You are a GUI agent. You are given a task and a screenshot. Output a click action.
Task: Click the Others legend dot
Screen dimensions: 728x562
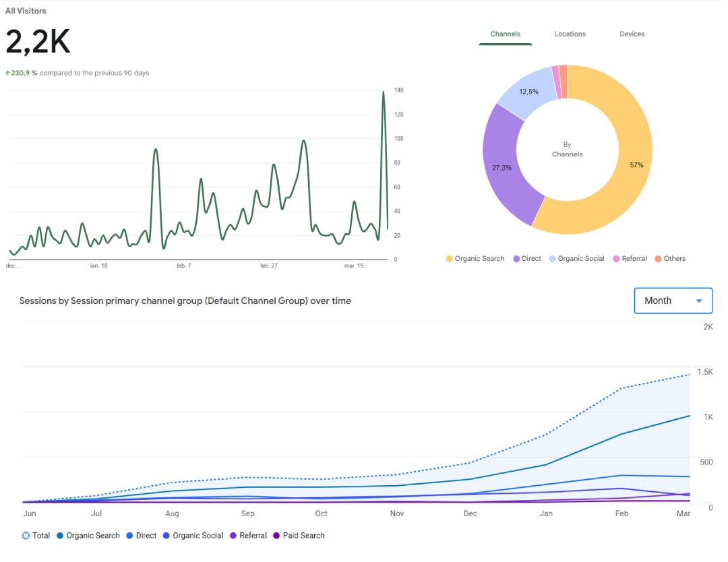658,259
